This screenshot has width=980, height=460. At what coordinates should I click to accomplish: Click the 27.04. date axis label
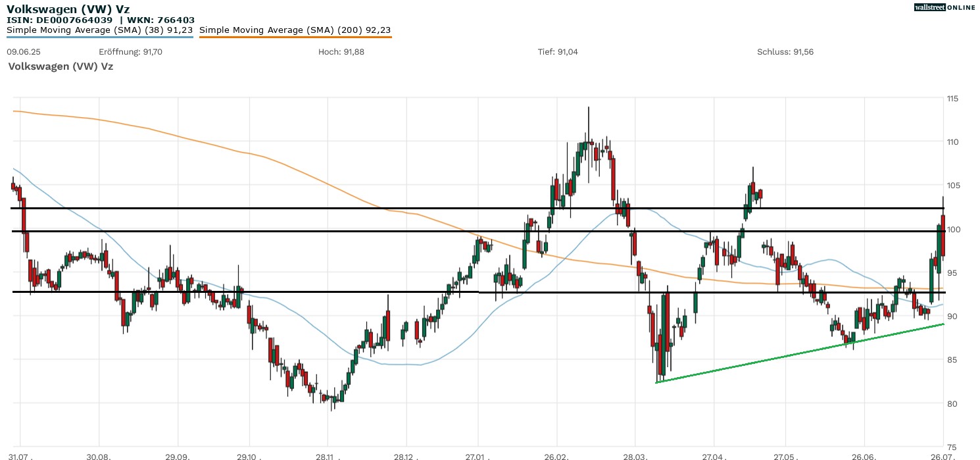tap(714, 456)
